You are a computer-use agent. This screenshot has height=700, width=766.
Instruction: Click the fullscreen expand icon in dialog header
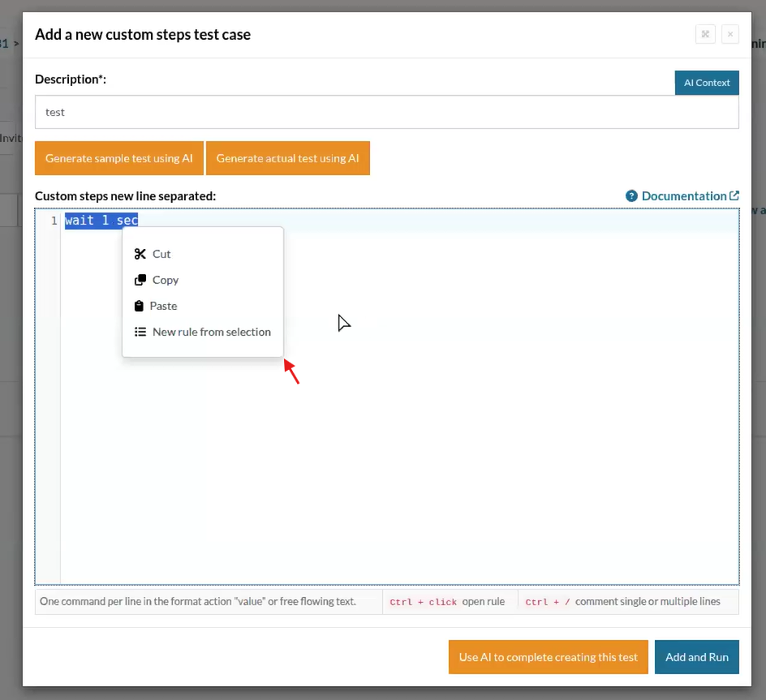click(705, 34)
